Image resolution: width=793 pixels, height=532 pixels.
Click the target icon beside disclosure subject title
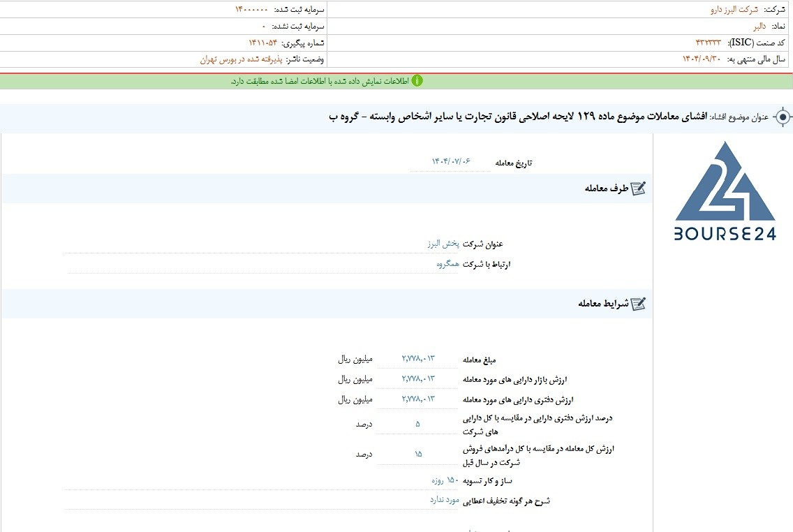[x=783, y=117]
